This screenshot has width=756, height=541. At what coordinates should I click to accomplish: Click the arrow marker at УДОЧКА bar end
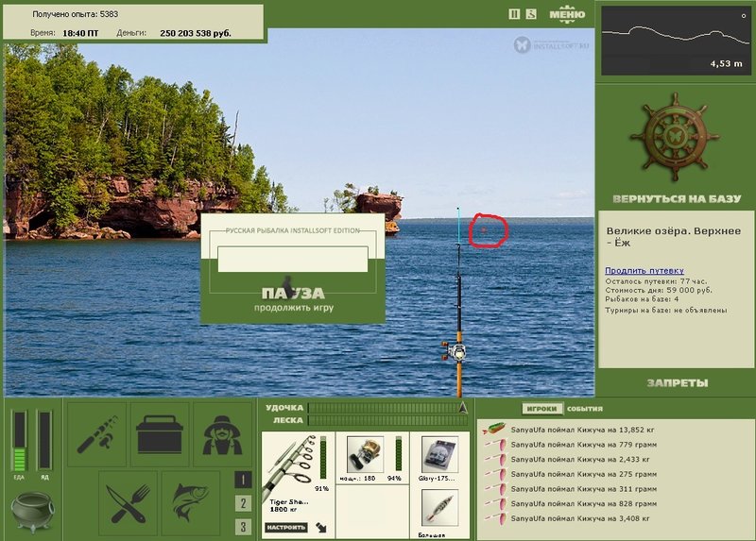[463, 408]
